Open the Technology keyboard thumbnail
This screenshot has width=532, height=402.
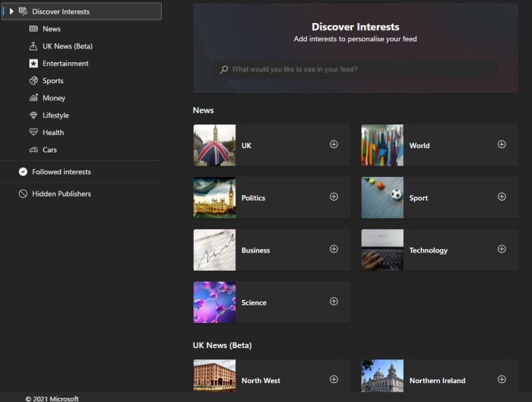point(382,250)
